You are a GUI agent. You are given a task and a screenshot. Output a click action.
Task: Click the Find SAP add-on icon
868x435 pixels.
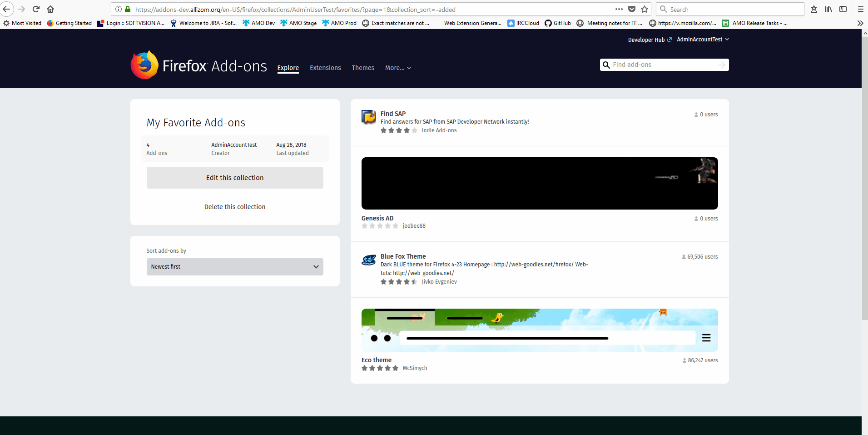tap(369, 117)
